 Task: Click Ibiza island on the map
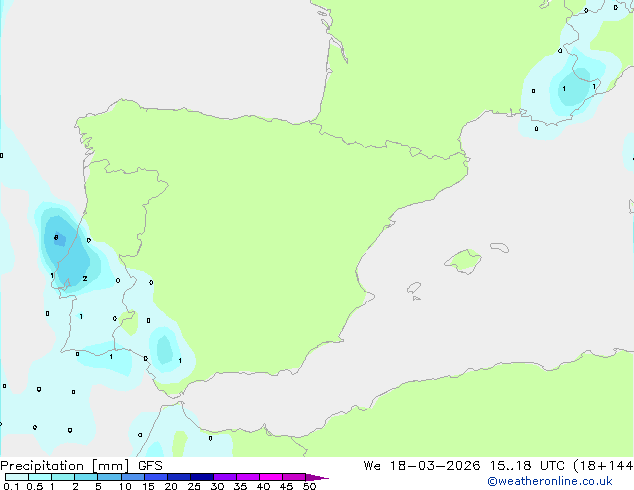pyautogui.click(x=414, y=288)
